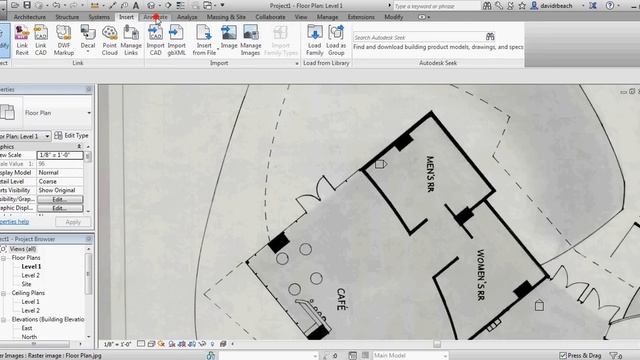Click the Visibility/Graphics Edit button
This screenshot has width=640, height=360.
point(60,199)
